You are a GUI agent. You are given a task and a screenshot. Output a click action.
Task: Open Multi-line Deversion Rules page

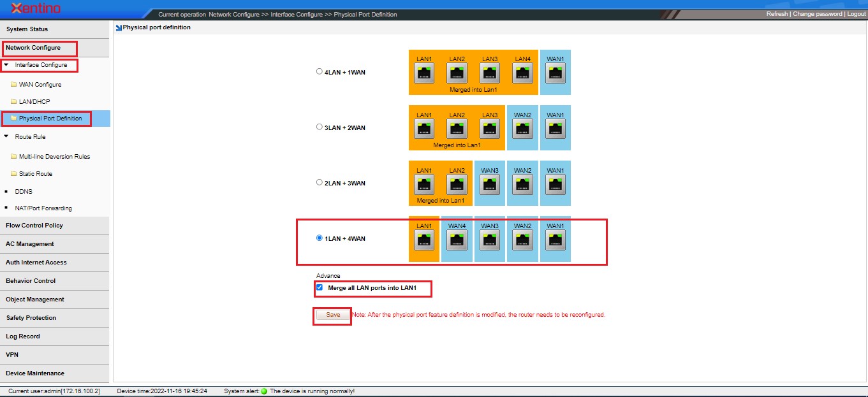54,157
